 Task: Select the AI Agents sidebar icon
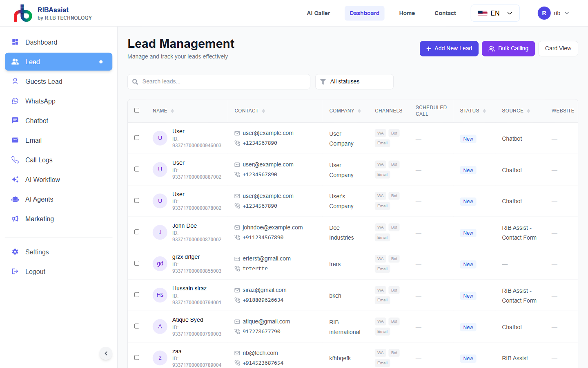(15, 199)
